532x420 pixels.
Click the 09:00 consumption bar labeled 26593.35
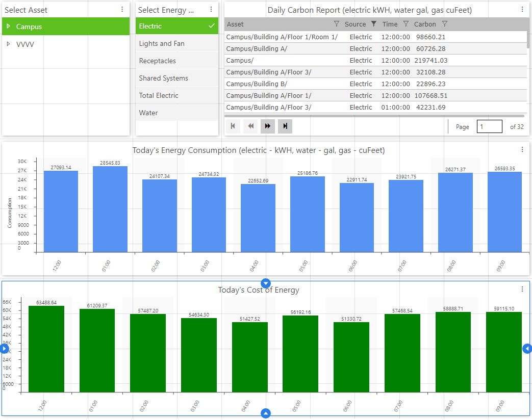[504, 212]
